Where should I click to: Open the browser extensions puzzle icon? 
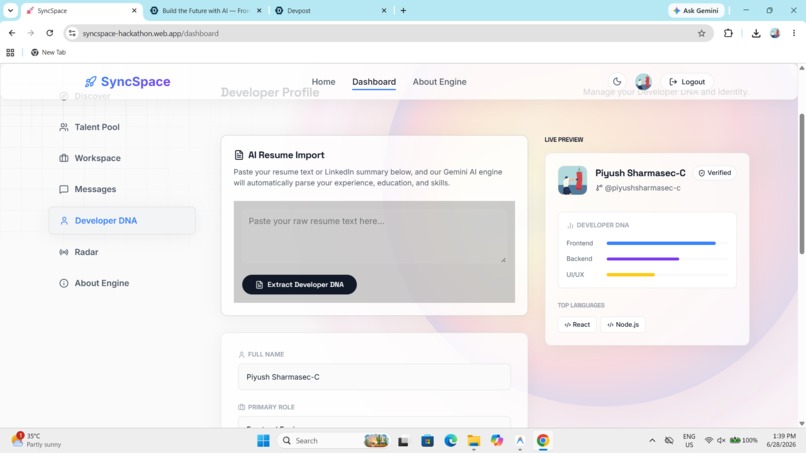[728, 33]
